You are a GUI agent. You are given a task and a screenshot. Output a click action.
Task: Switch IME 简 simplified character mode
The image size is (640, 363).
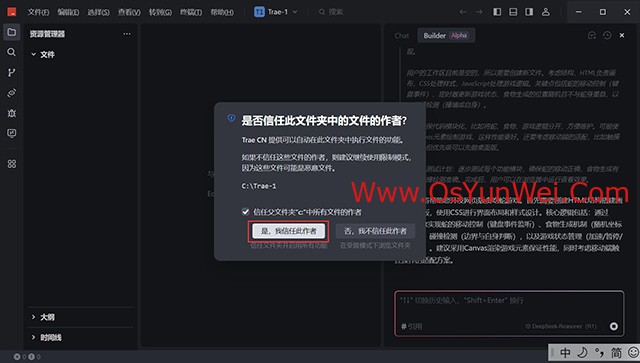(x=616, y=352)
